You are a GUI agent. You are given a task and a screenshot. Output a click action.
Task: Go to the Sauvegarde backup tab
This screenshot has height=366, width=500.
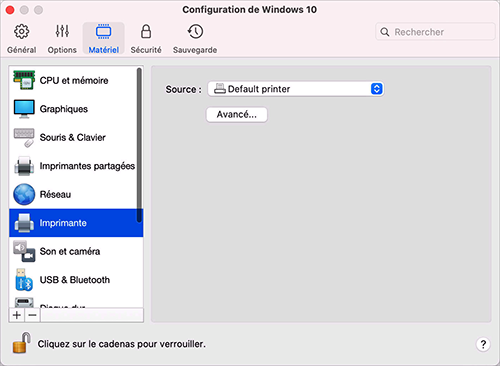[195, 39]
